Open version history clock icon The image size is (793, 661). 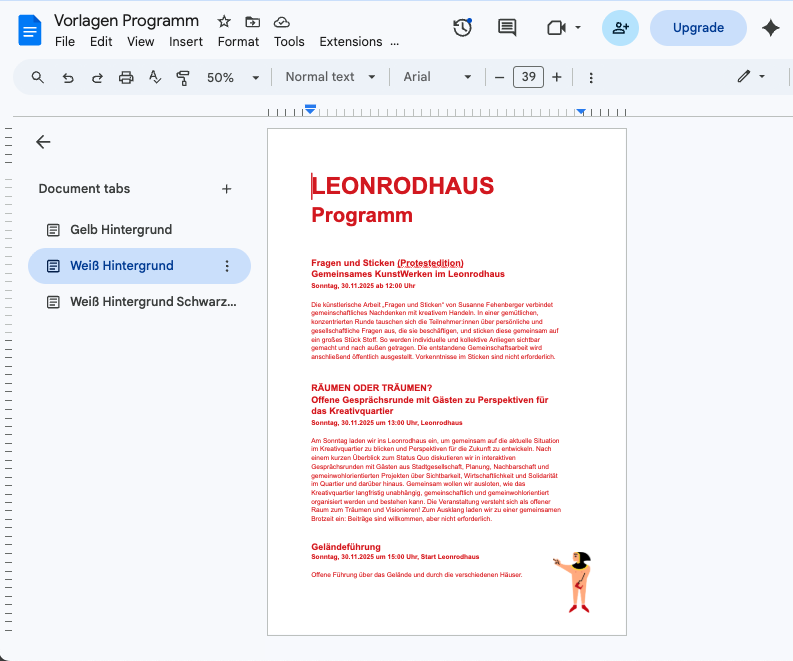coord(462,28)
